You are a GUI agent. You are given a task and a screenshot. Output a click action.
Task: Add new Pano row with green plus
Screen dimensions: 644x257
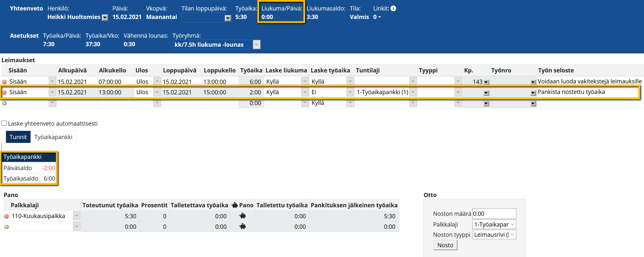[7, 227]
